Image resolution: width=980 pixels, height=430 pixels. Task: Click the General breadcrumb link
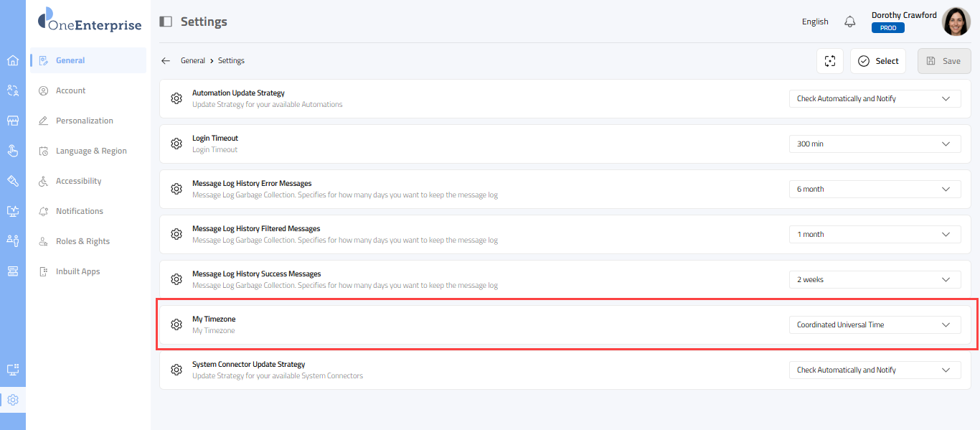(x=193, y=61)
